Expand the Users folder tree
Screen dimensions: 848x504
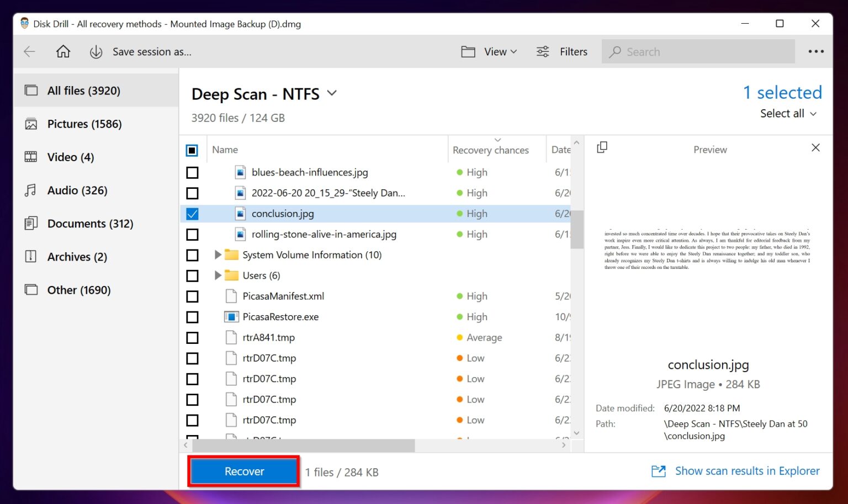(218, 275)
